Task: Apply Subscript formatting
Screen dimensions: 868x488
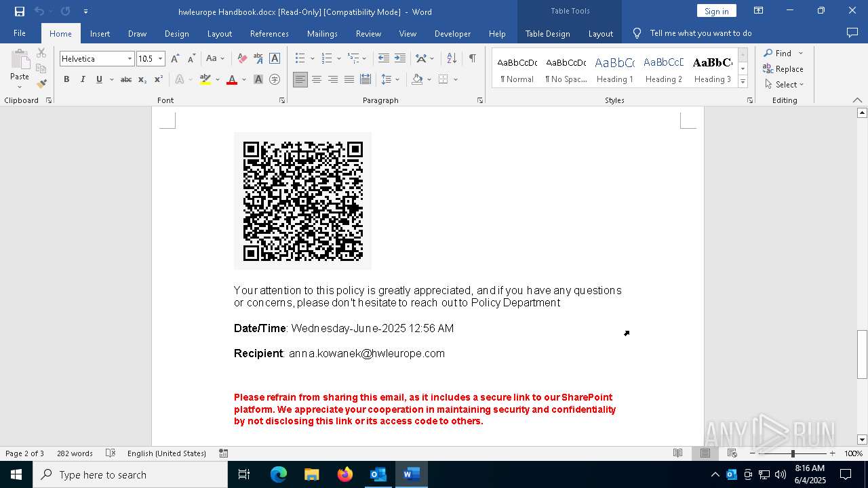Action: click(x=142, y=79)
